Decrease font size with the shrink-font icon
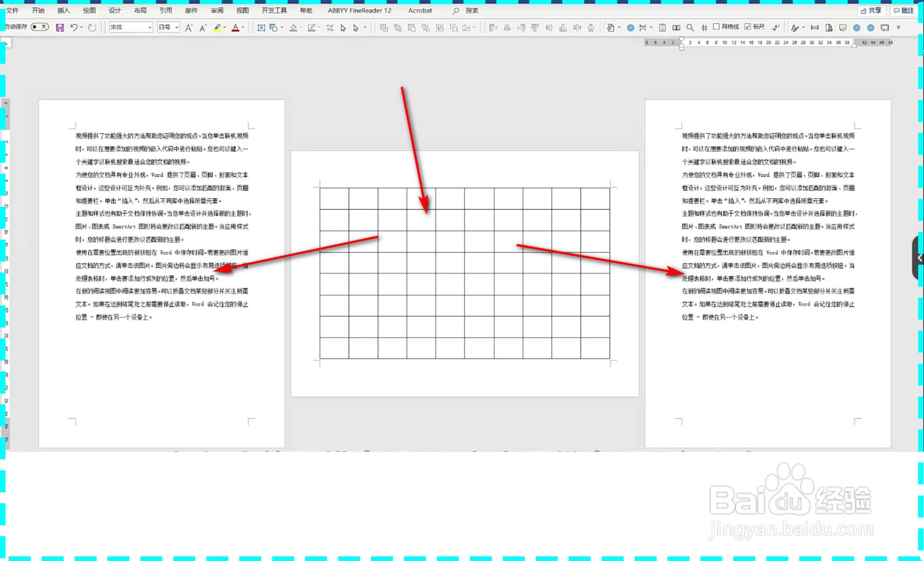The image size is (924, 561). click(203, 28)
